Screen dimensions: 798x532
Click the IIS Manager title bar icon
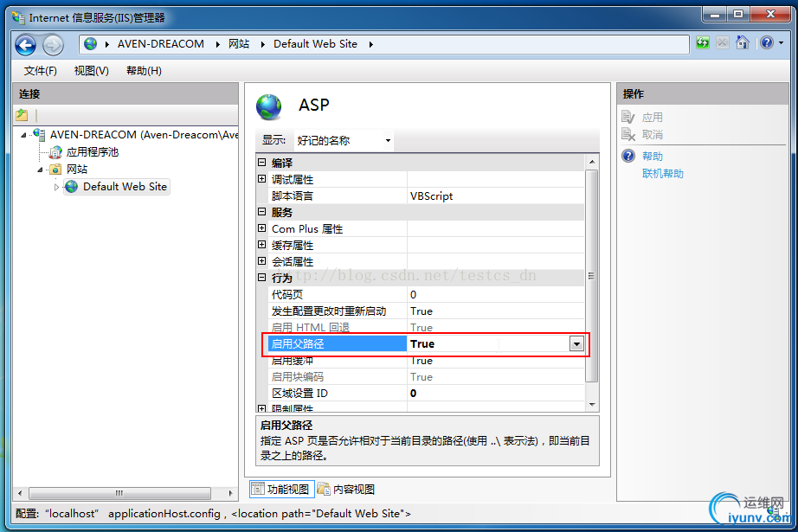18,18
